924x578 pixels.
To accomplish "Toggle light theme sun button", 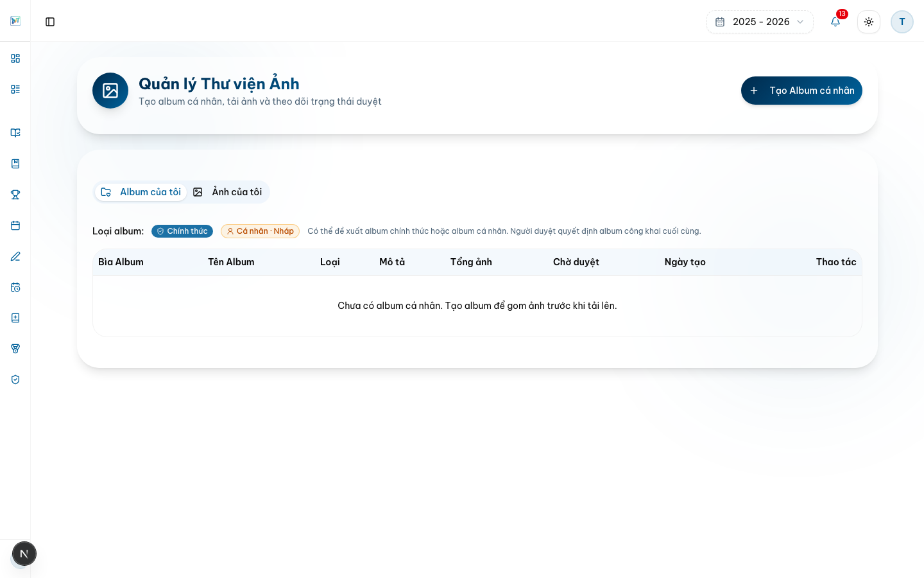I will [x=869, y=22].
